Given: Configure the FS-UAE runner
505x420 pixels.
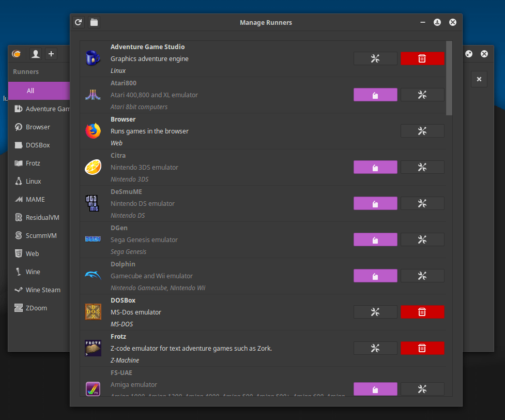Looking at the screenshot, I should (x=422, y=389).
